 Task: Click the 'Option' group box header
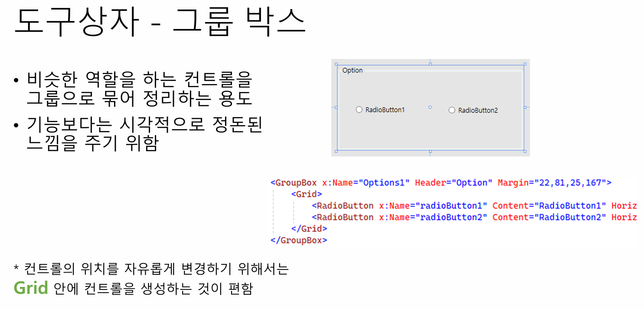point(352,70)
